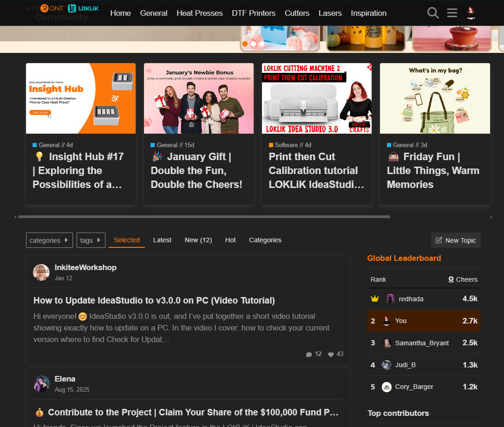Open the hamburger menu icon

tap(452, 13)
